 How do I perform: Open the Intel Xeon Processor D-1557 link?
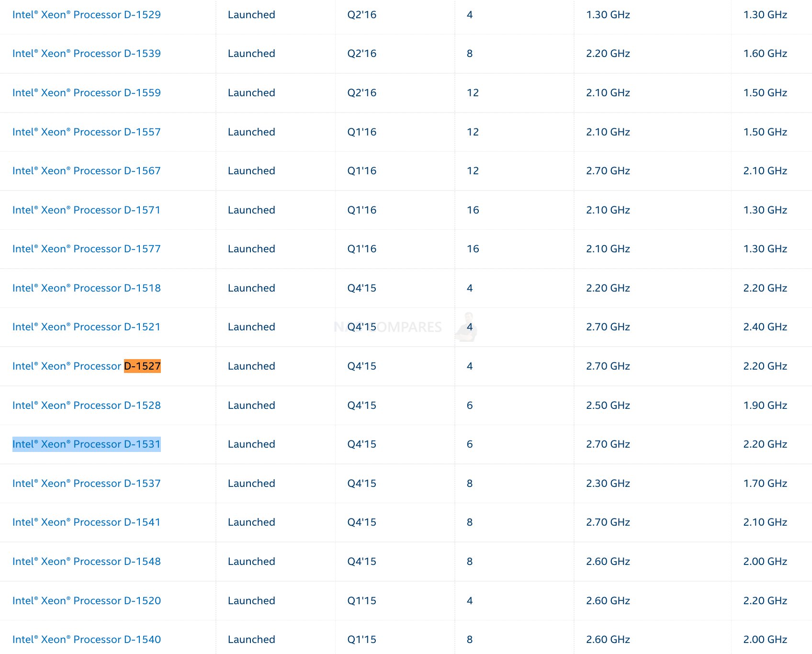[x=87, y=132]
